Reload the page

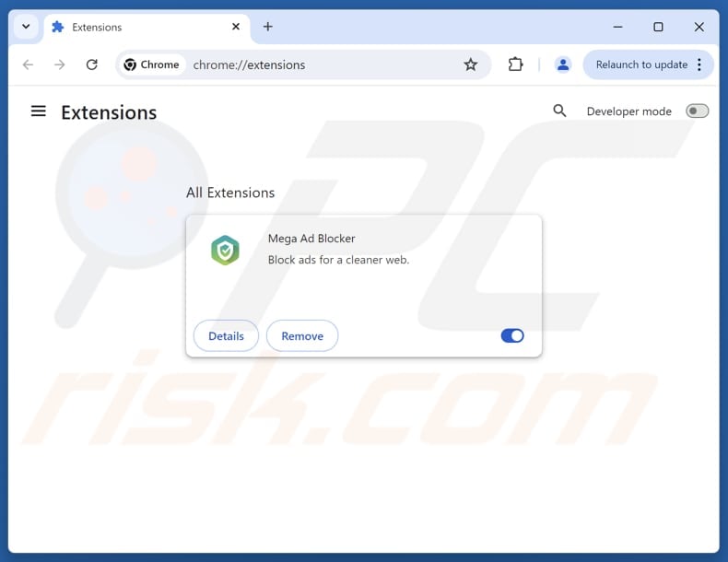tap(92, 64)
